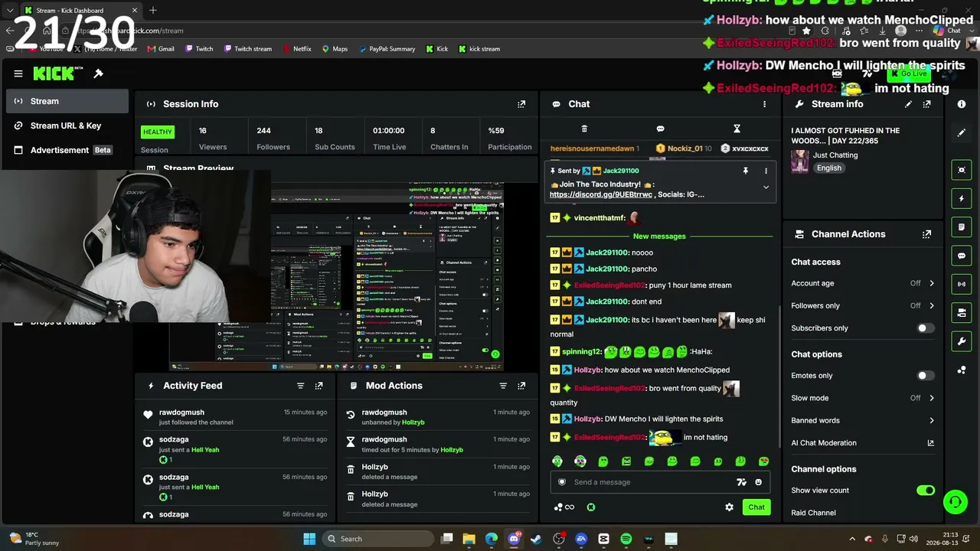
Task: Open the Netflix bookmark
Action: point(297,49)
